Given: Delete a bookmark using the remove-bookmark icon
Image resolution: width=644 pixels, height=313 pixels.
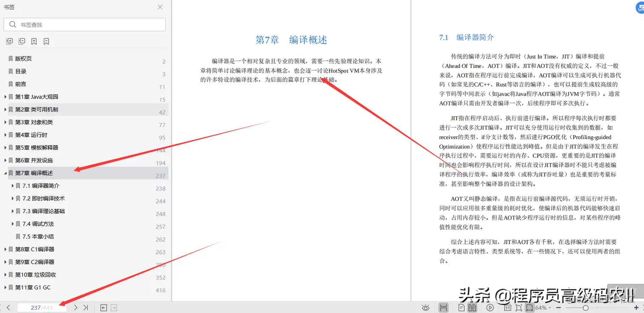Looking at the screenshot, I should [46, 41].
